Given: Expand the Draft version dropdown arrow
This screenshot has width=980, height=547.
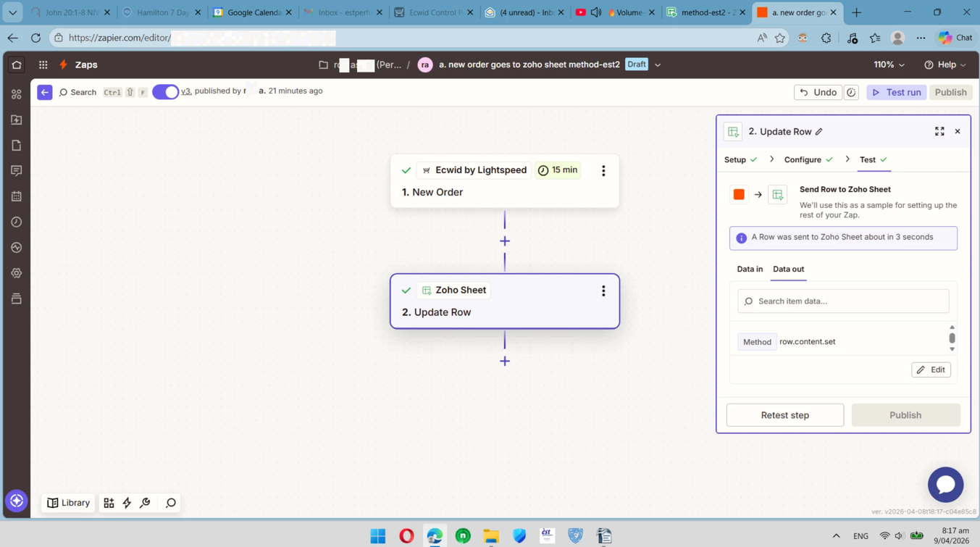Looking at the screenshot, I should 658,64.
